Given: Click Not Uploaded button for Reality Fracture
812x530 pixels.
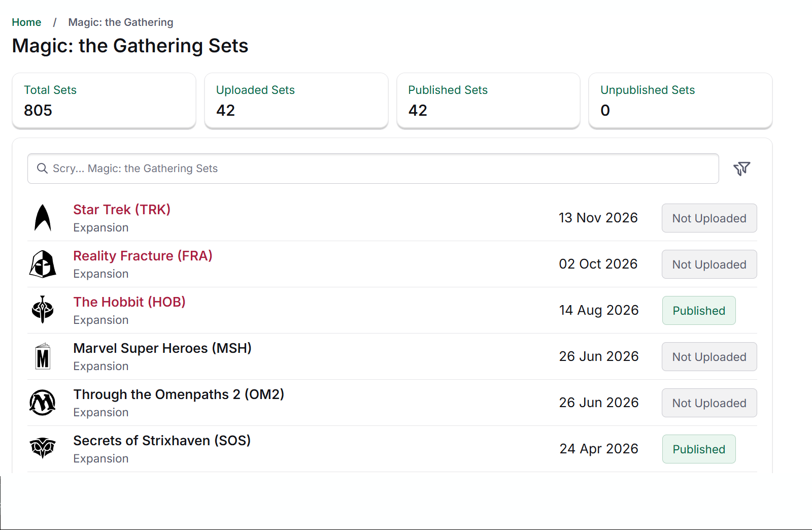Looking at the screenshot, I should click(x=709, y=264).
